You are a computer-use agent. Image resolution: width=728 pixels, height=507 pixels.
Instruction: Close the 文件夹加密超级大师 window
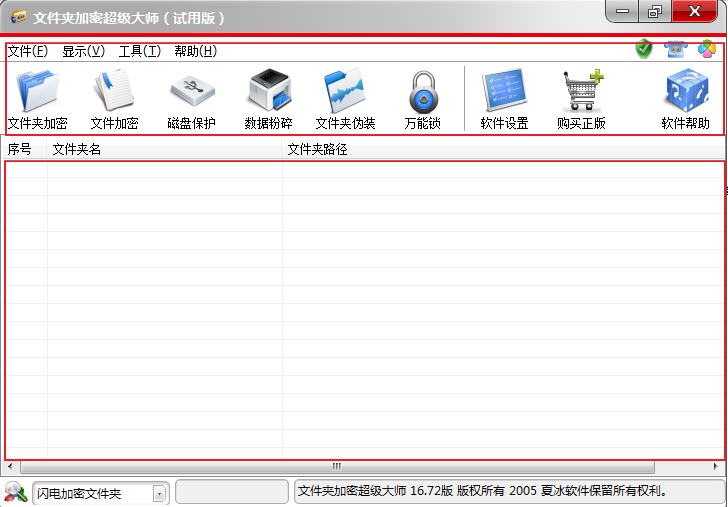pyautogui.click(x=694, y=11)
